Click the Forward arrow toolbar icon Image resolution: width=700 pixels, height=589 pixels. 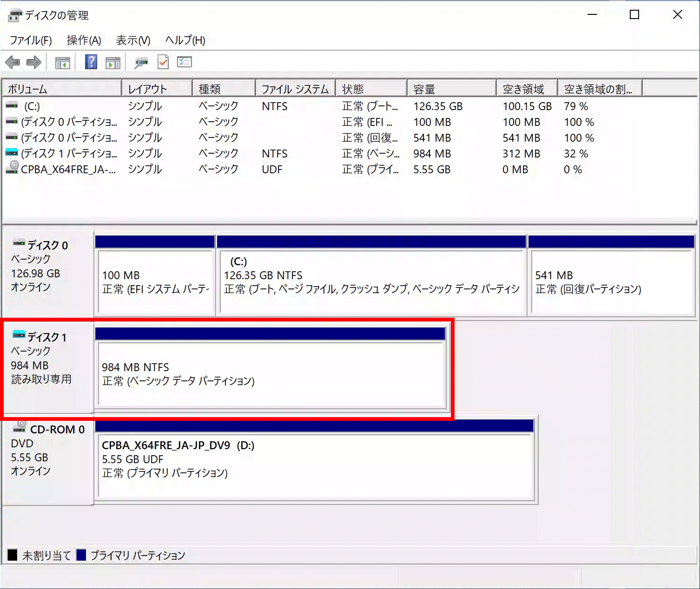(34, 62)
